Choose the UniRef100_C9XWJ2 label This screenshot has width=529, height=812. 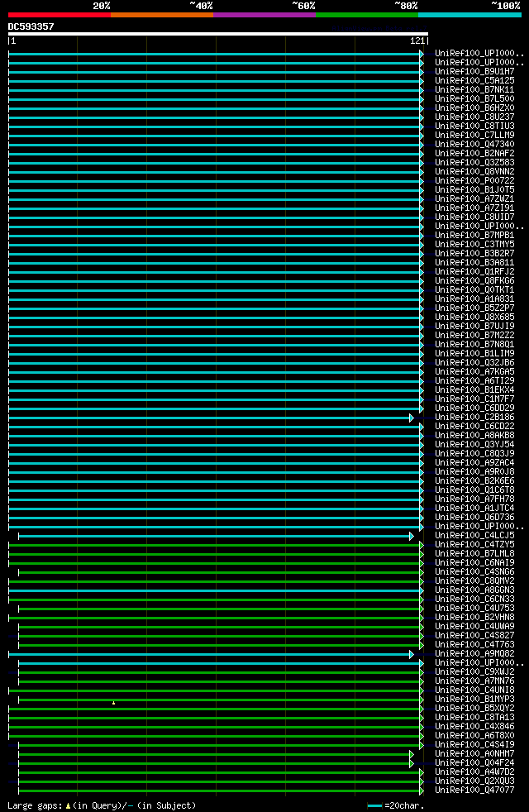[x=474, y=672]
